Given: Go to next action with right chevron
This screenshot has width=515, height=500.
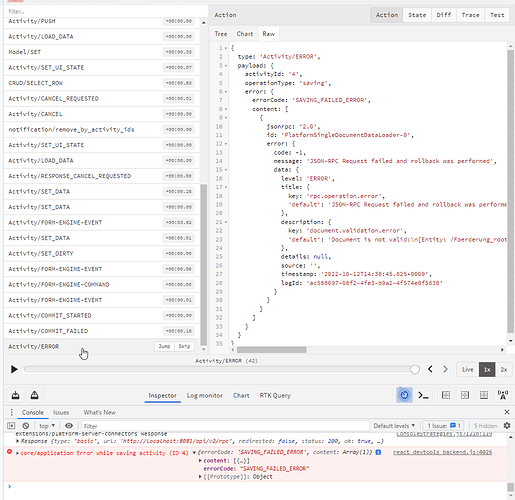Looking at the screenshot, I should tap(445, 369).
